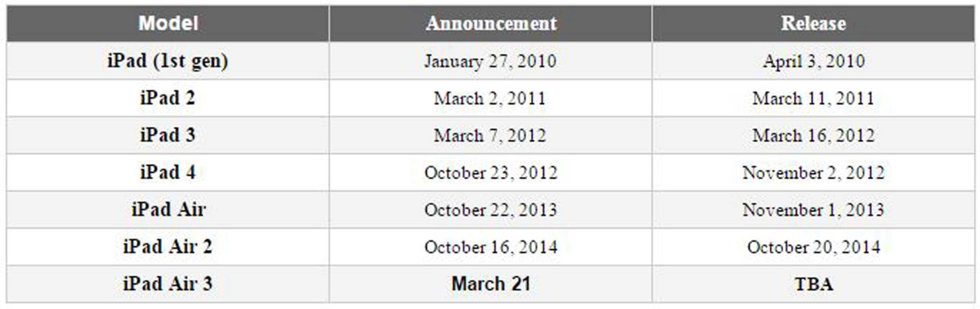Select the October 20, 2014 release date
This screenshot has width=980, height=309.
[813, 247]
